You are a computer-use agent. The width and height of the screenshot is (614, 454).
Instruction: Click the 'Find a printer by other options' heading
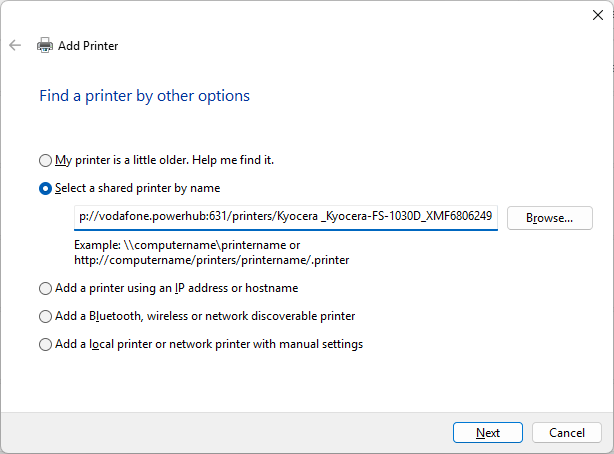[x=144, y=96]
